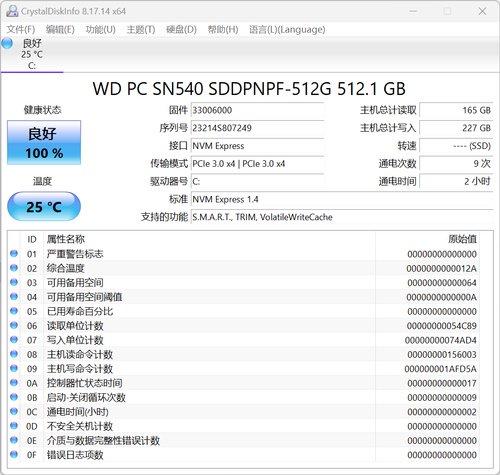The width and height of the screenshot is (500, 475).
Task: Open the 文件(F) menu
Action: [21, 29]
